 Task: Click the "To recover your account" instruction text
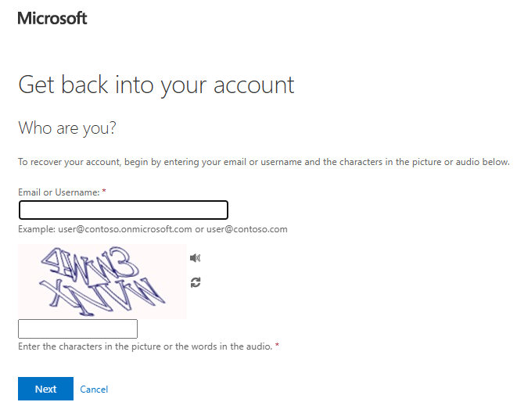click(x=264, y=162)
